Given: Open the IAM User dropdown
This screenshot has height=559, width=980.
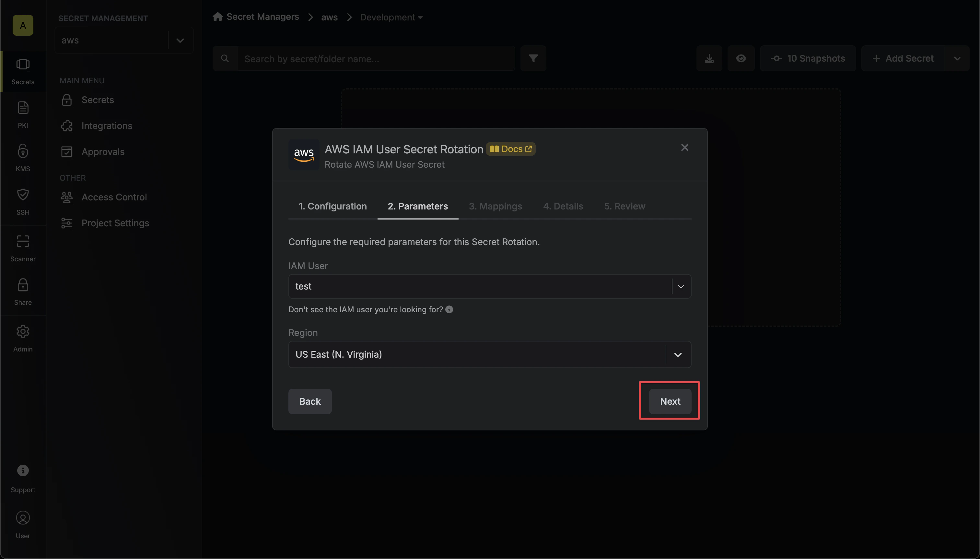Looking at the screenshot, I should pyautogui.click(x=490, y=286).
